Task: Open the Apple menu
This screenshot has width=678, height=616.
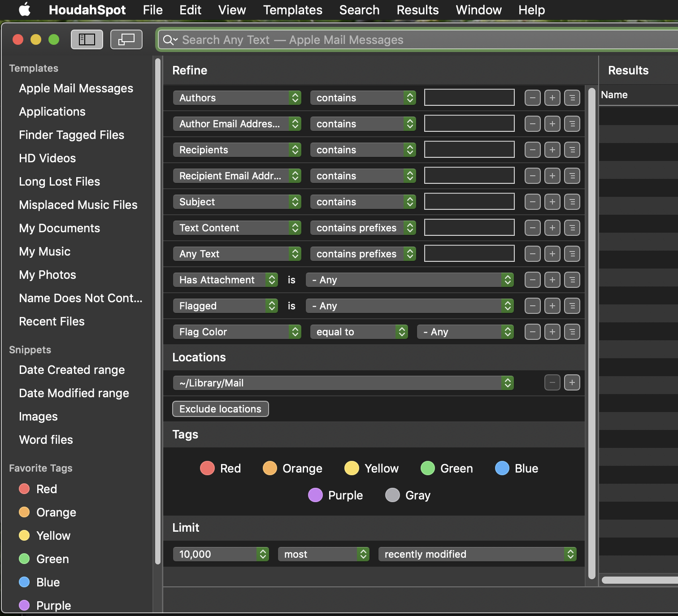Action: (25, 9)
